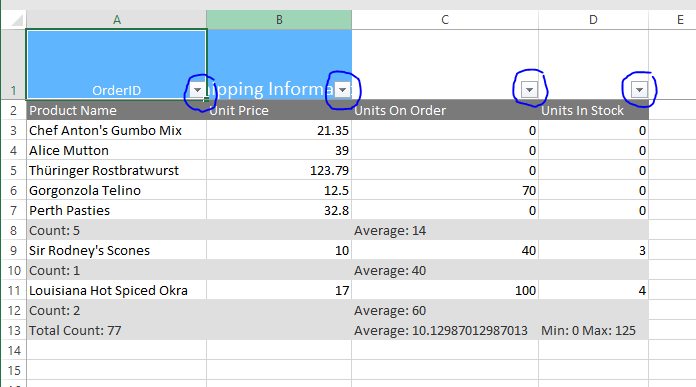
Task: Click the Product Name header cell
Action: pyautogui.click(x=116, y=110)
